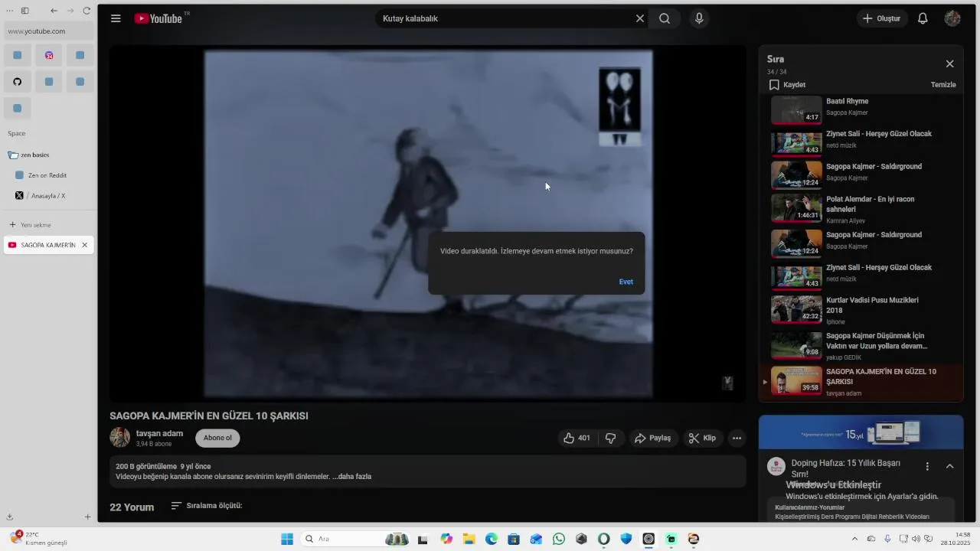This screenshot has height=551, width=980.
Task: Open the tavşan adam channel avatar
Action: tap(119, 438)
